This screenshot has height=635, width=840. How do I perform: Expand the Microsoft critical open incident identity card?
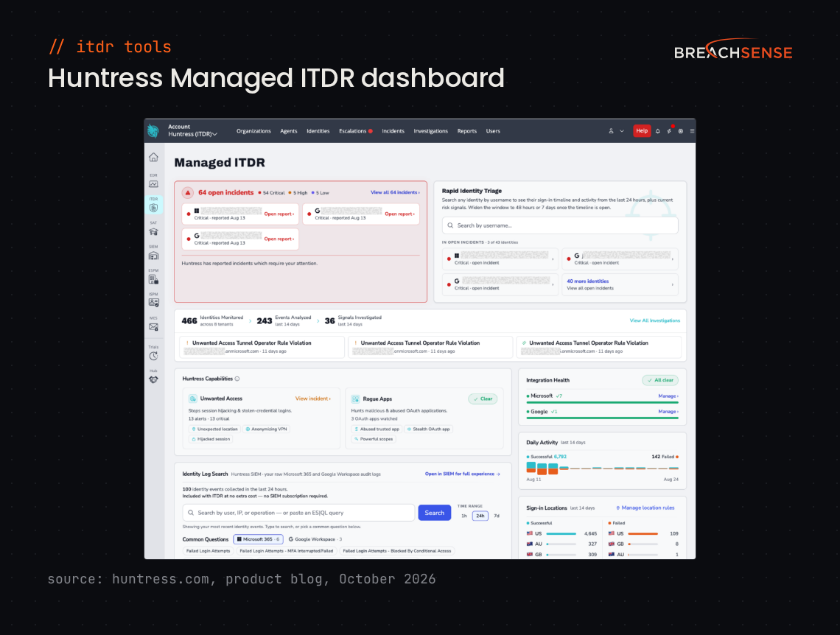pos(500,259)
